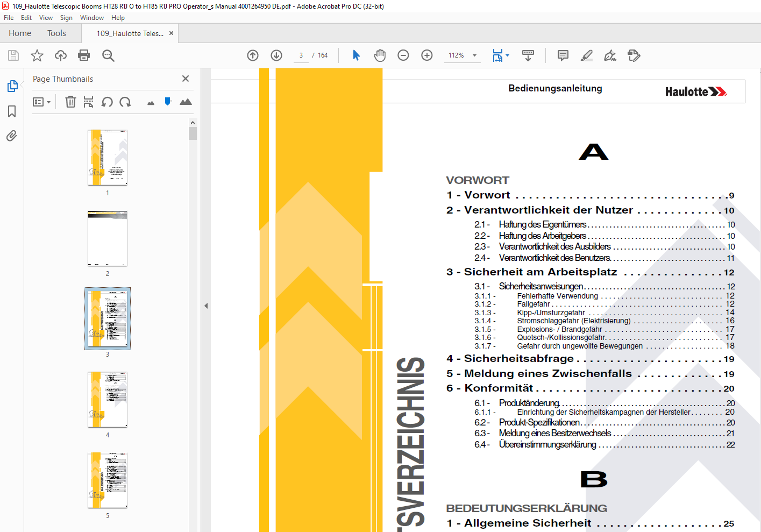
Task: Select page 1 thumbnail
Action: click(x=108, y=158)
